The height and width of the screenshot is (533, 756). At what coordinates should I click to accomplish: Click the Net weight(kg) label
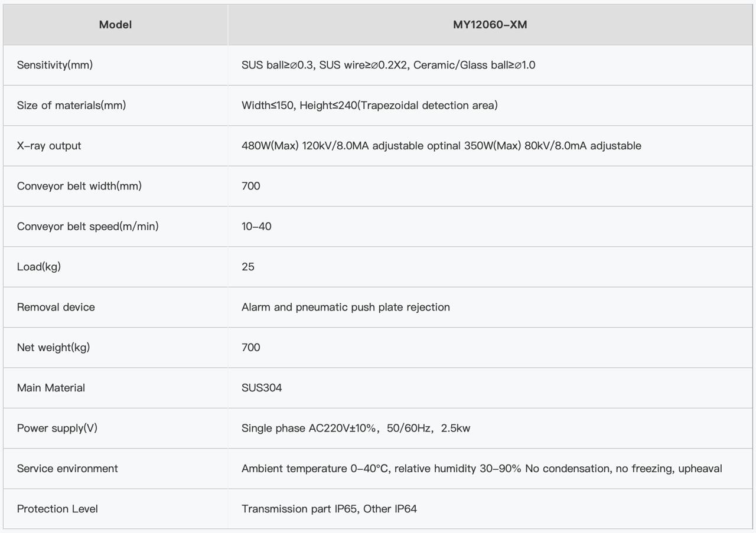(x=53, y=348)
